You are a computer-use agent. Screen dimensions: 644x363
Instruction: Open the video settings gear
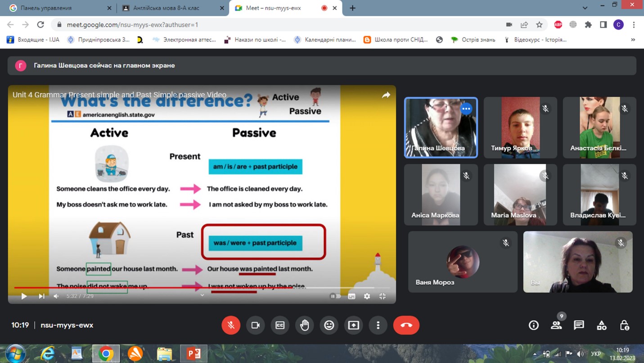point(367,296)
